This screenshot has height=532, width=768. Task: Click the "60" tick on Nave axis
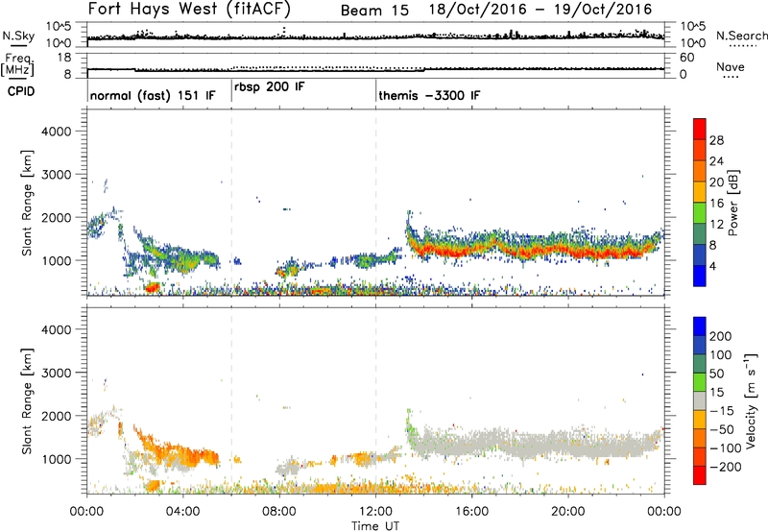click(x=687, y=58)
